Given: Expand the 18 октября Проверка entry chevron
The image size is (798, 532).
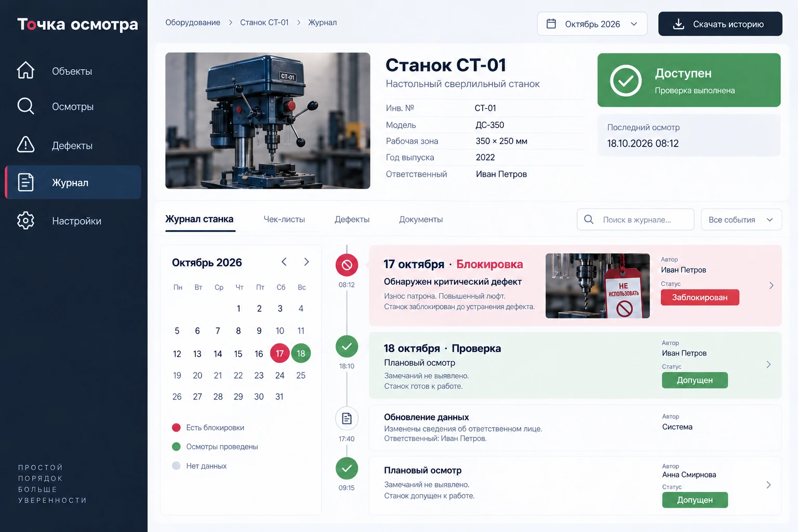Looking at the screenshot, I should tap(769, 365).
